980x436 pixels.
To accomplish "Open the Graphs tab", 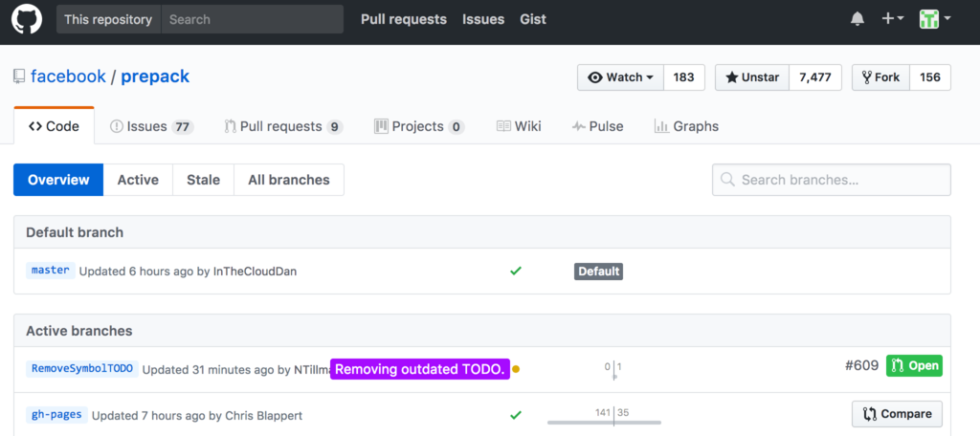I will (x=686, y=127).
